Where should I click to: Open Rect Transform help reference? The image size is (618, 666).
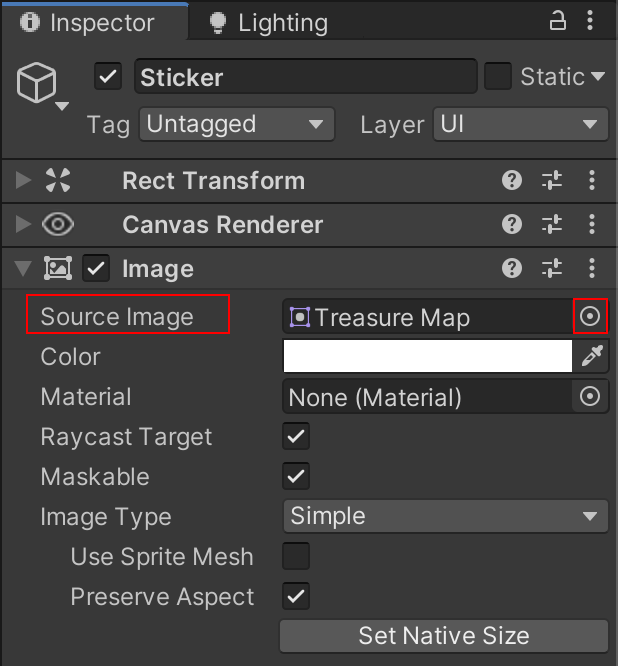512,181
